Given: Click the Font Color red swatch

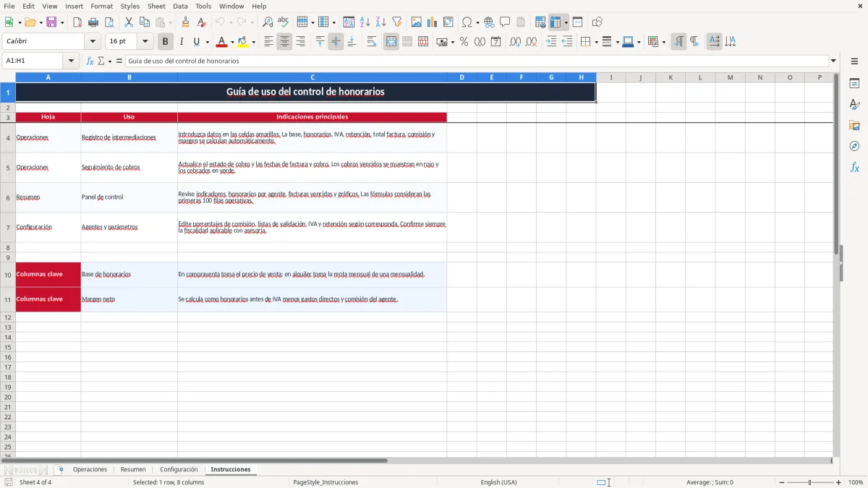Looking at the screenshot, I should 222,42.
